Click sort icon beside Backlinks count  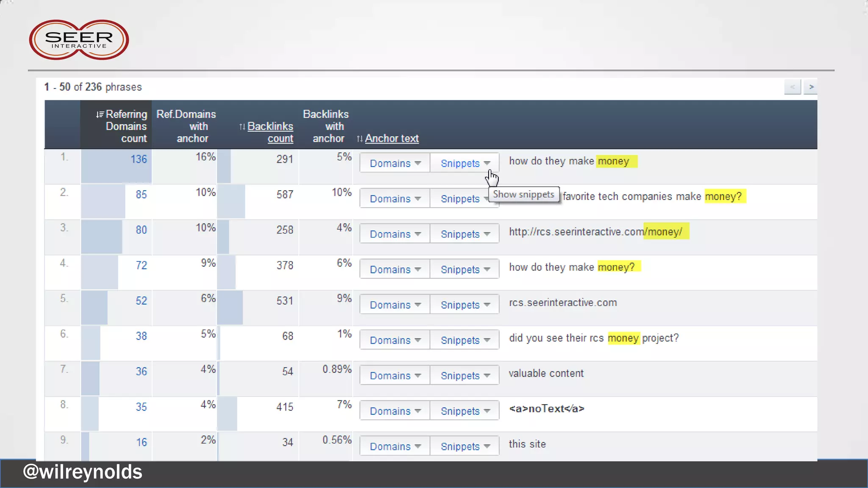point(242,127)
